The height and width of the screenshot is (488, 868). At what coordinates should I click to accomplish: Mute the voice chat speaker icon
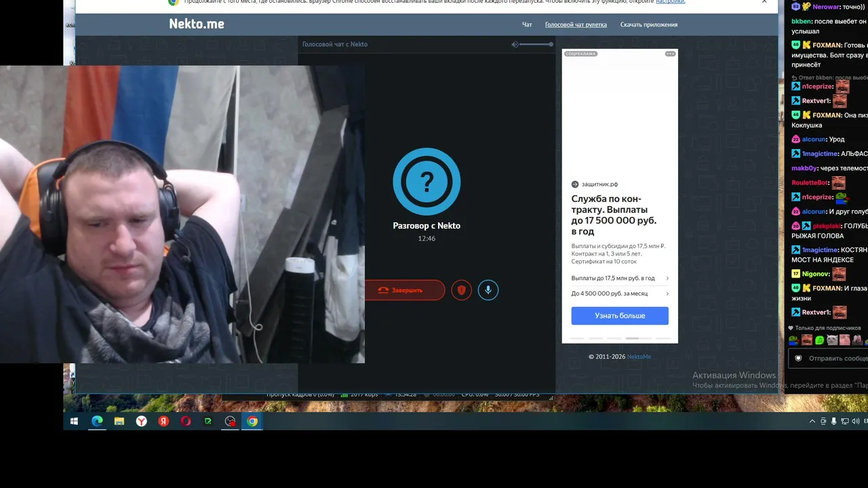click(515, 44)
